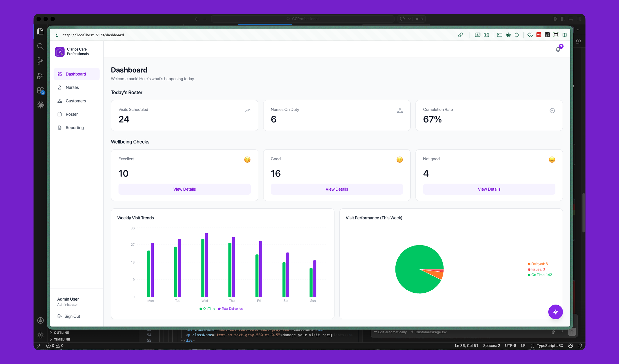
Task: Copy the page link using the link icon
Action: (x=461, y=35)
